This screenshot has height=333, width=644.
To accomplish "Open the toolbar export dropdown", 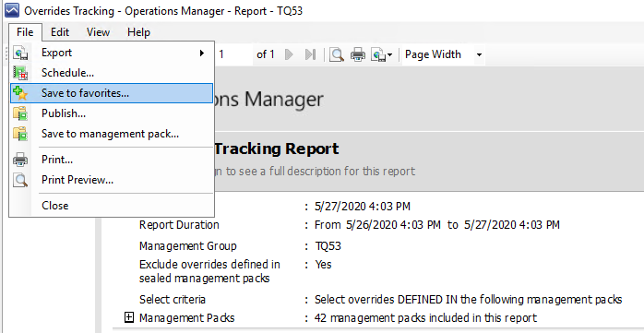I will tap(382, 54).
